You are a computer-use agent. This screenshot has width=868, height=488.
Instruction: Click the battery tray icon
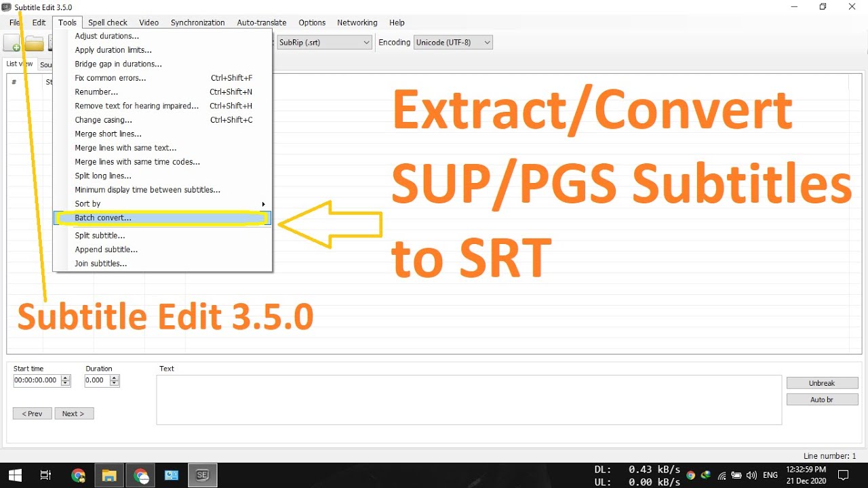[737, 476]
